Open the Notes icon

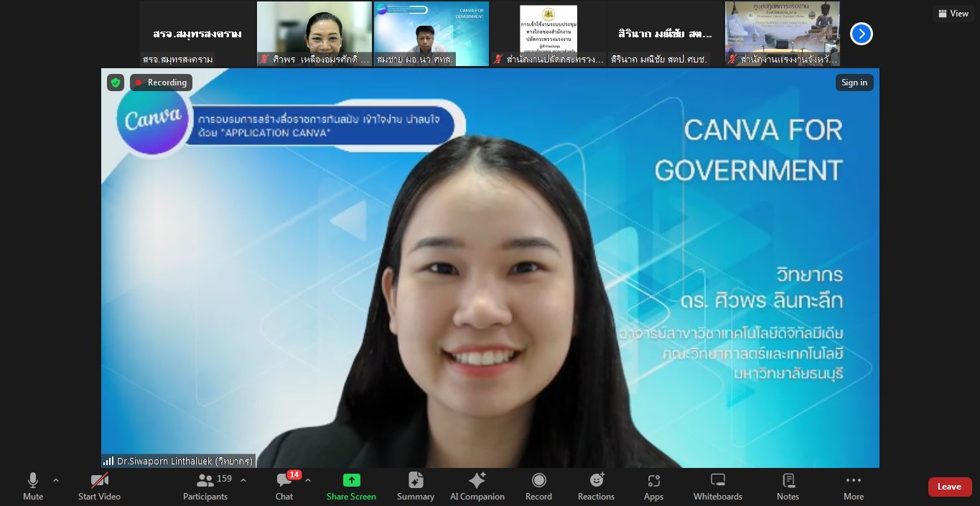pos(788,480)
